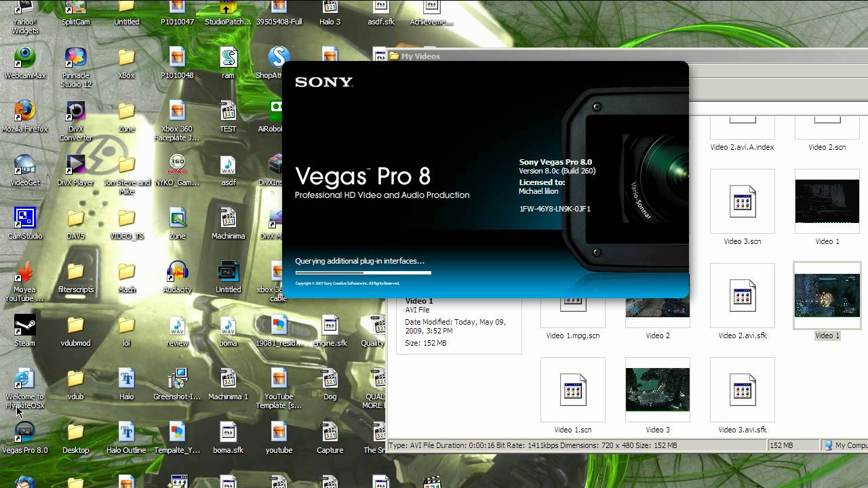The image size is (868, 488).
Task: Click Video 1.mpg.scn file label
Action: tap(572, 335)
